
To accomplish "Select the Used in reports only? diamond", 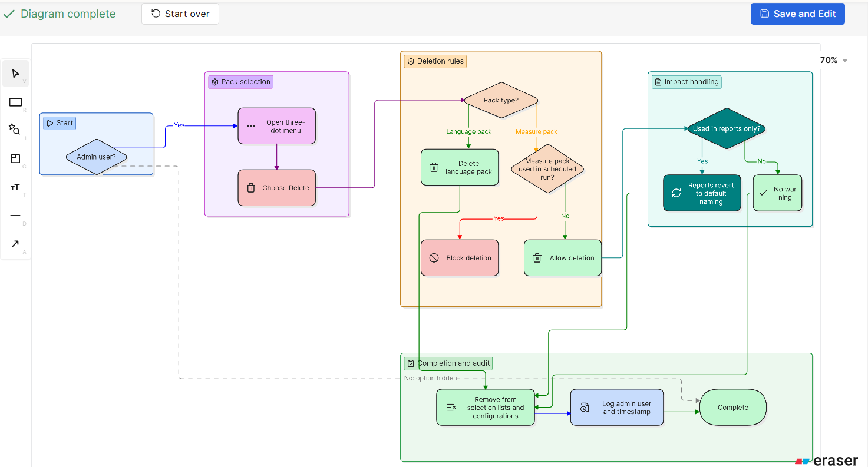I will tap(726, 128).
